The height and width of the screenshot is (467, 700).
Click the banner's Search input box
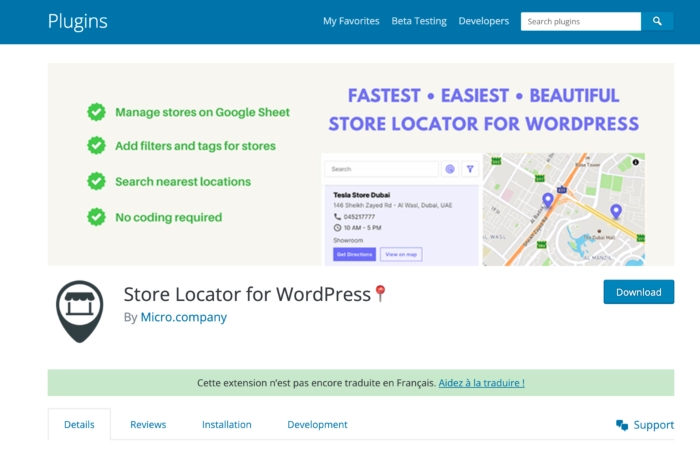click(382, 169)
